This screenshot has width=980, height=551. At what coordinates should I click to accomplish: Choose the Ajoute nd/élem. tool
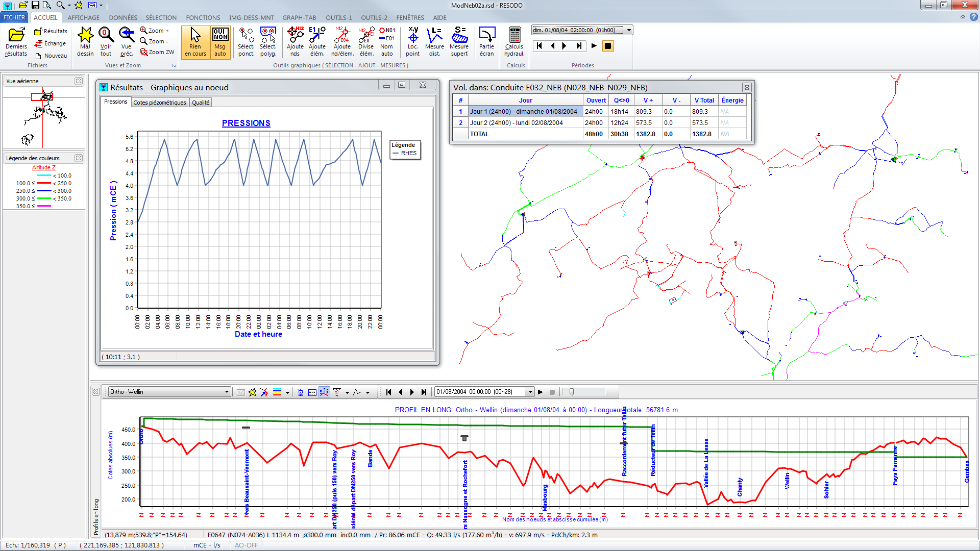tap(342, 42)
